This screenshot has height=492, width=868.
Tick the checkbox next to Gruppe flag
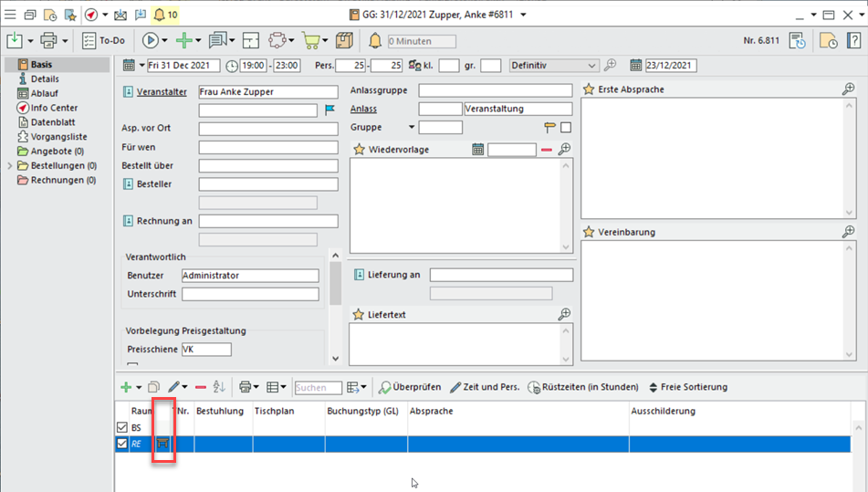tap(566, 128)
